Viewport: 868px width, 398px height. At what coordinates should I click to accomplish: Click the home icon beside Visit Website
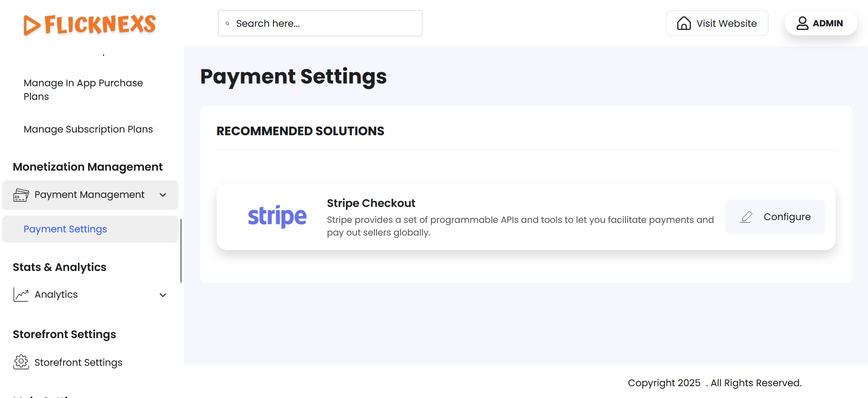tap(684, 23)
